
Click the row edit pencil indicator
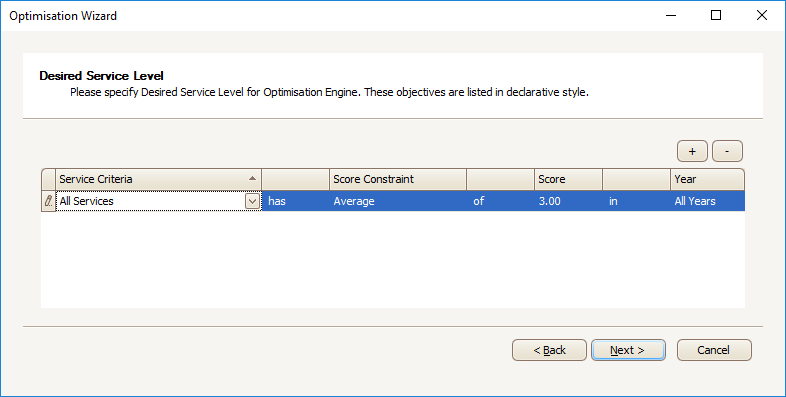point(48,201)
